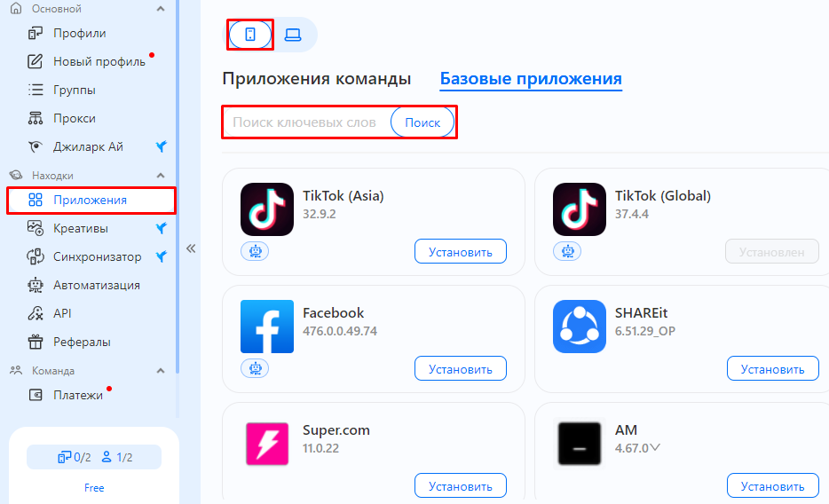Collapse the Основной section chevron

(161, 9)
